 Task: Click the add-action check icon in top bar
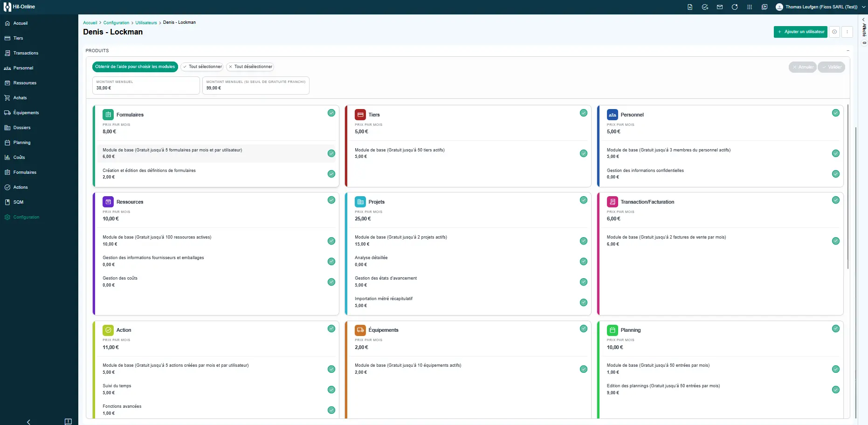point(705,7)
